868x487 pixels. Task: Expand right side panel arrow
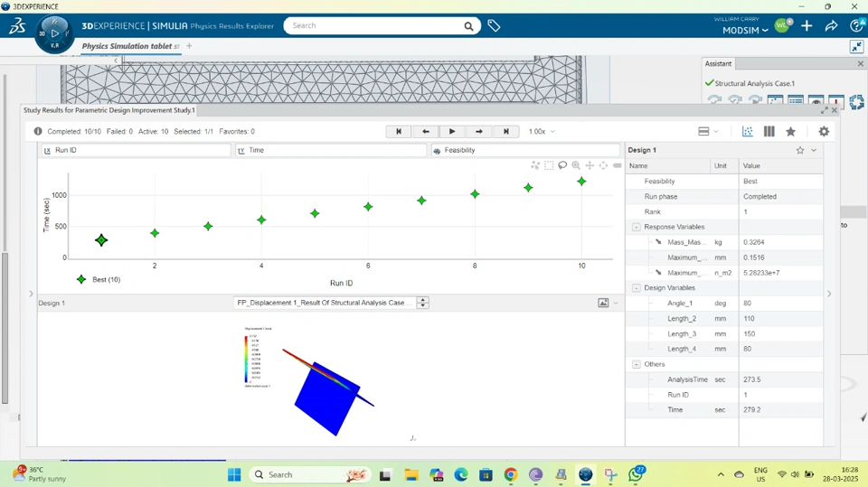coord(829,294)
